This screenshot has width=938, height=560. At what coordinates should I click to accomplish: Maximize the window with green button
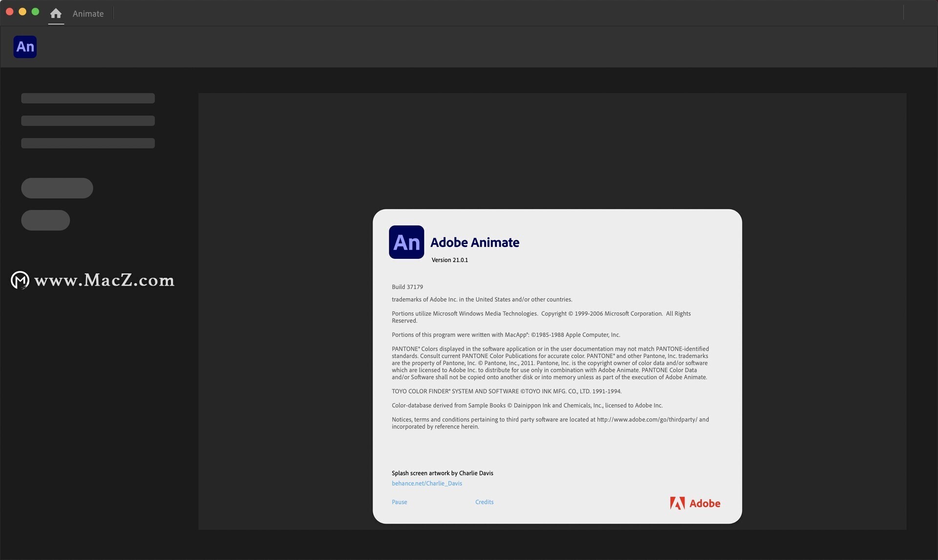(x=35, y=12)
